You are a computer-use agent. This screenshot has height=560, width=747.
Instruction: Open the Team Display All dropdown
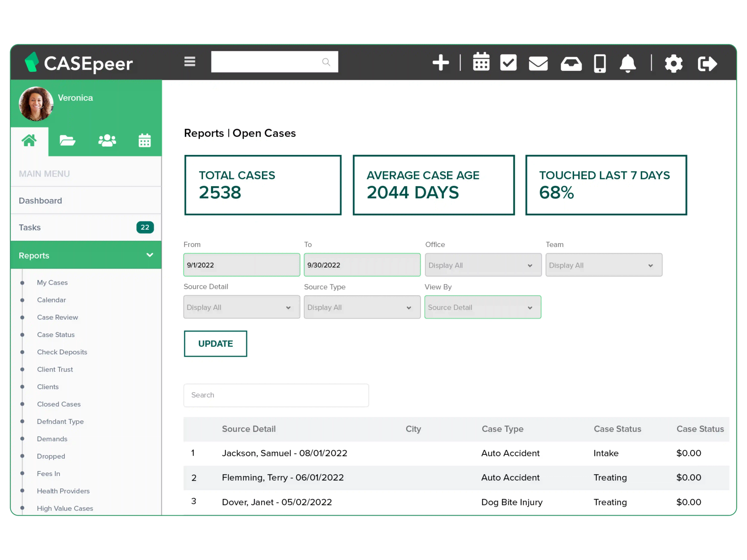pos(604,265)
